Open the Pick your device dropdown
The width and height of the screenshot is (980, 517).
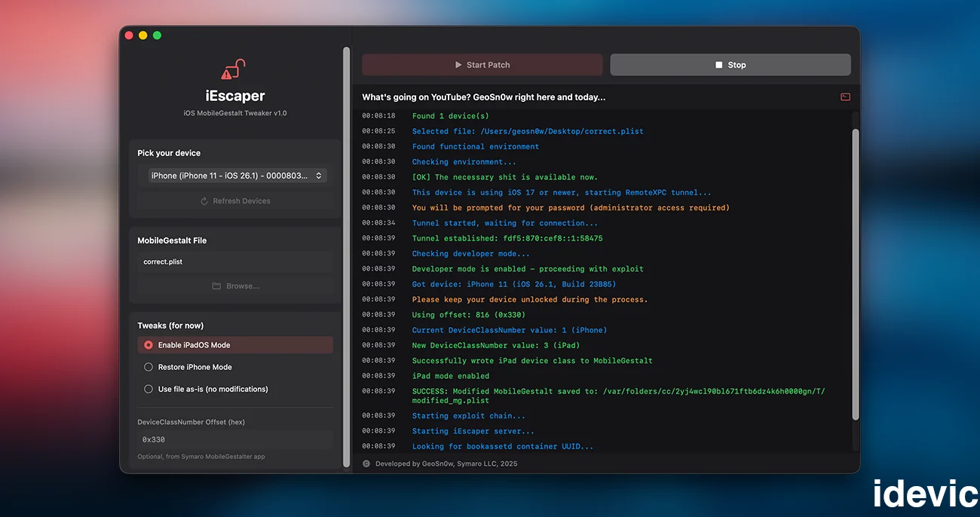[235, 176]
